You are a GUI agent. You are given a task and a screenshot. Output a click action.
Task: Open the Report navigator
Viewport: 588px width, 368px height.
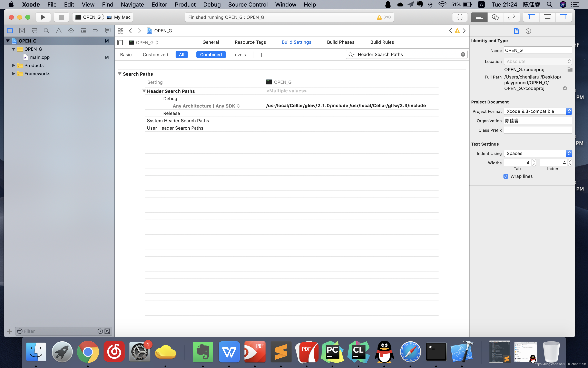pos(108,31)
